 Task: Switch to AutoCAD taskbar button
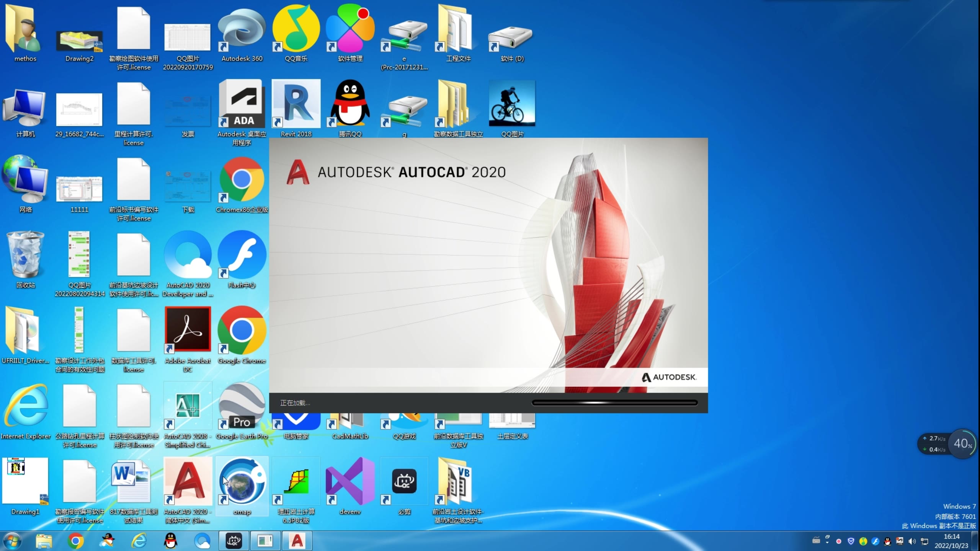[297, 541]
